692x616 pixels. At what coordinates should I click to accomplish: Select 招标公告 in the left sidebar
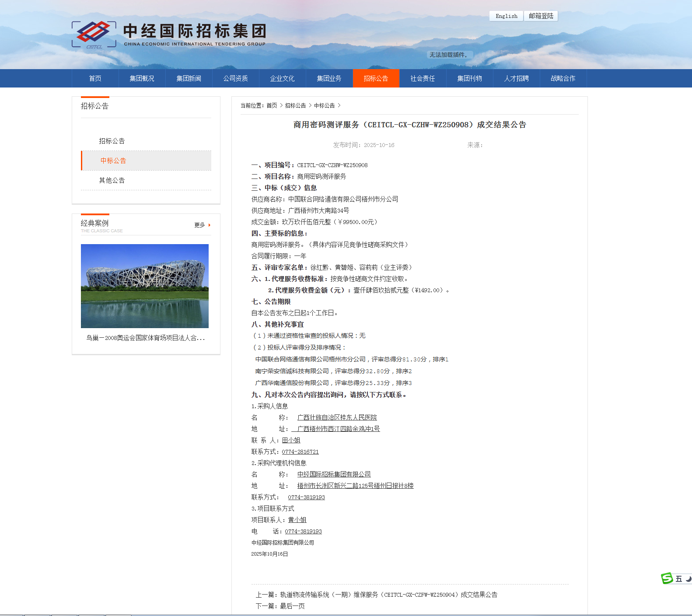coord(112,141)
